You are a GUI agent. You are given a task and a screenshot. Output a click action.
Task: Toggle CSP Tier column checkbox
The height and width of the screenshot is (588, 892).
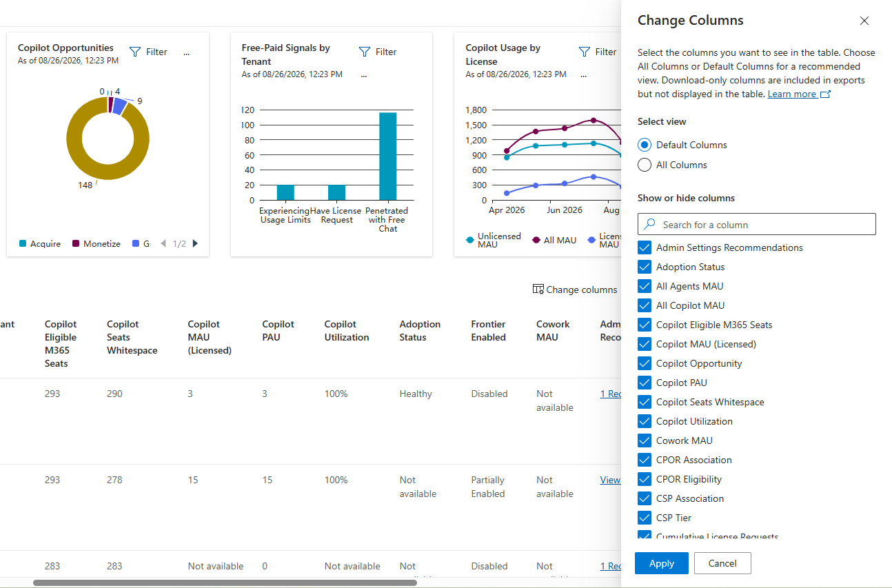coord(645,518)
